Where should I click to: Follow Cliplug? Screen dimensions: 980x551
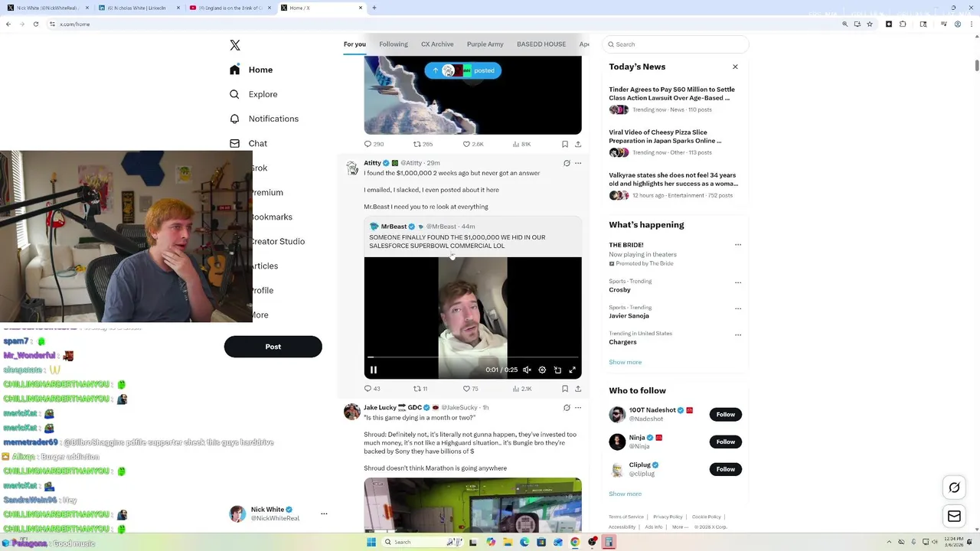[726, 469]
